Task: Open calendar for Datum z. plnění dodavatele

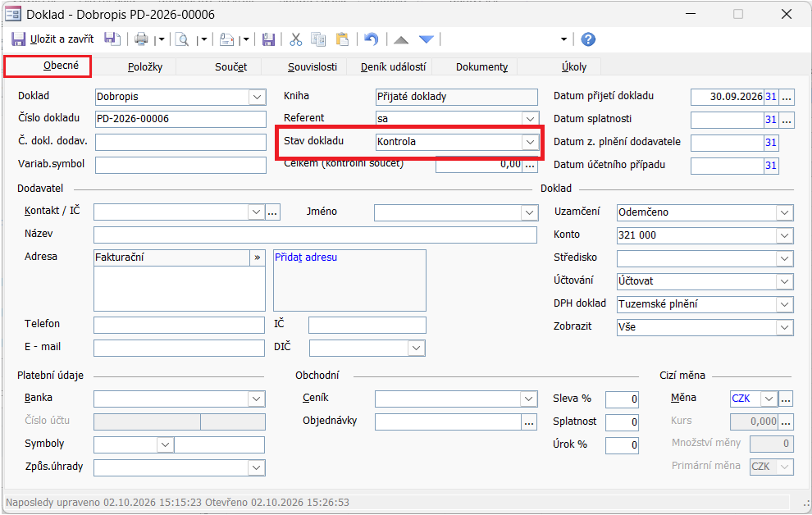Action: click(x=770, y=143)
